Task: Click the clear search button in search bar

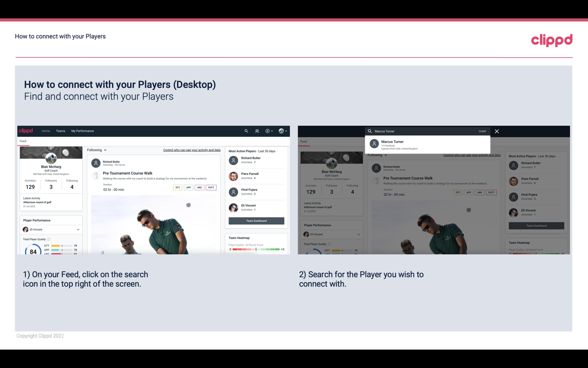Action: 482,131
